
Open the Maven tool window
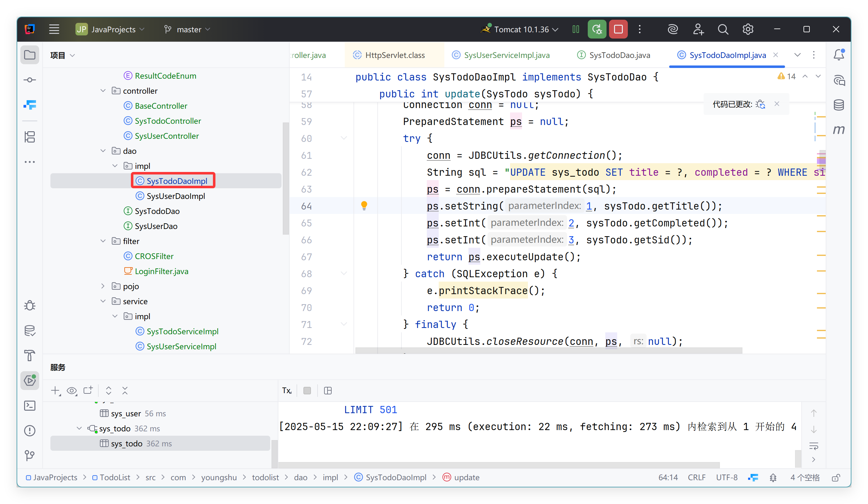tap(839, 130)
